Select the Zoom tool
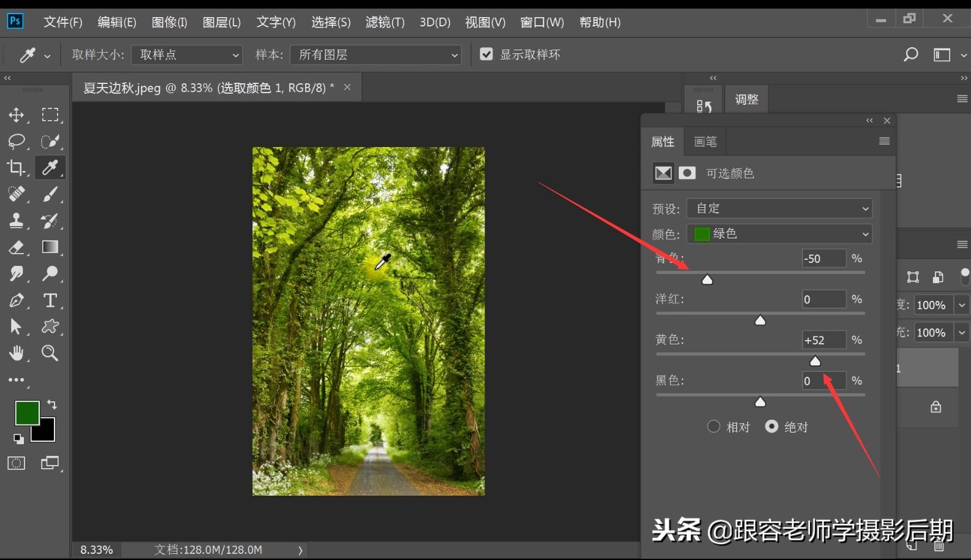The image size is (971, 560). coord(50,353)
